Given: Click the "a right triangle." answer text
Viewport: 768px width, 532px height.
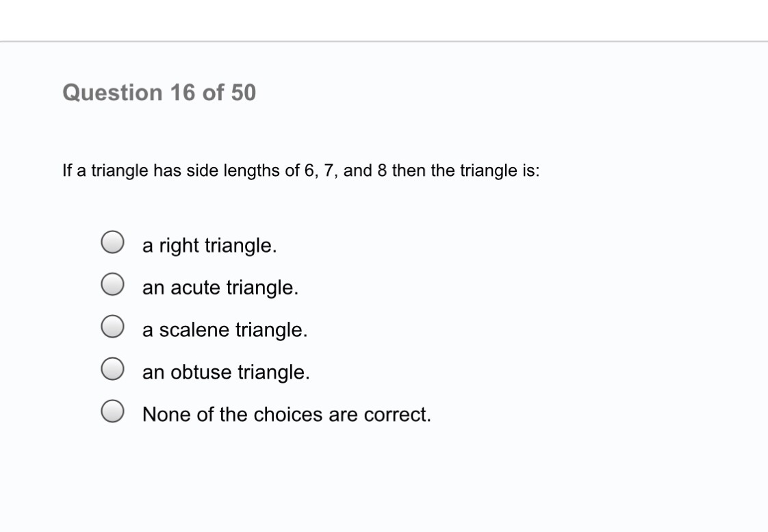Looking at the screenshot, I should [209, 246].
